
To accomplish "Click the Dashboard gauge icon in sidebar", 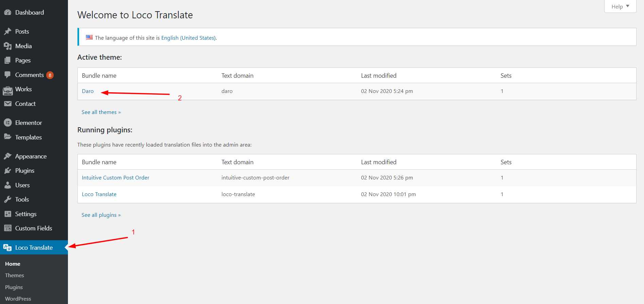I will [7, 13].
